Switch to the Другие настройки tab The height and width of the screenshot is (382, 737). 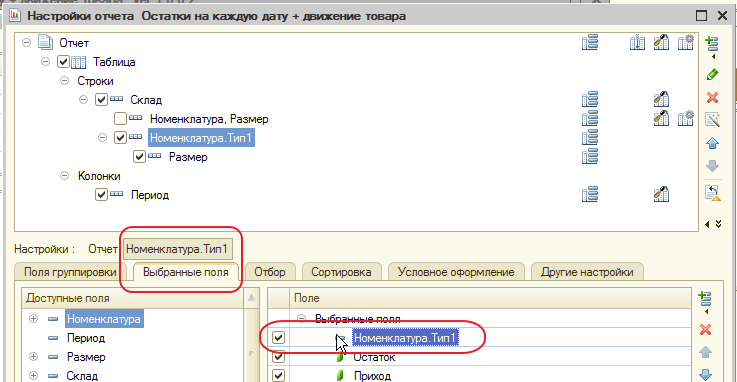587,272
